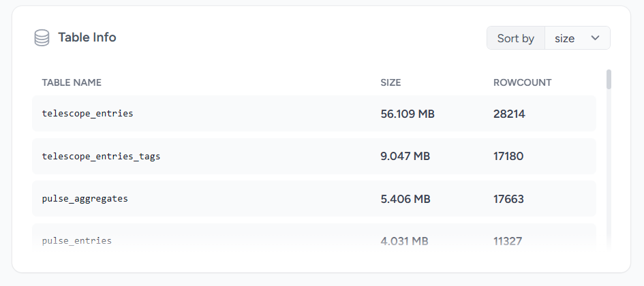Click the 28214 rowcount value
The height and width of the screenshot is (286, 644).
click(509, 114)
